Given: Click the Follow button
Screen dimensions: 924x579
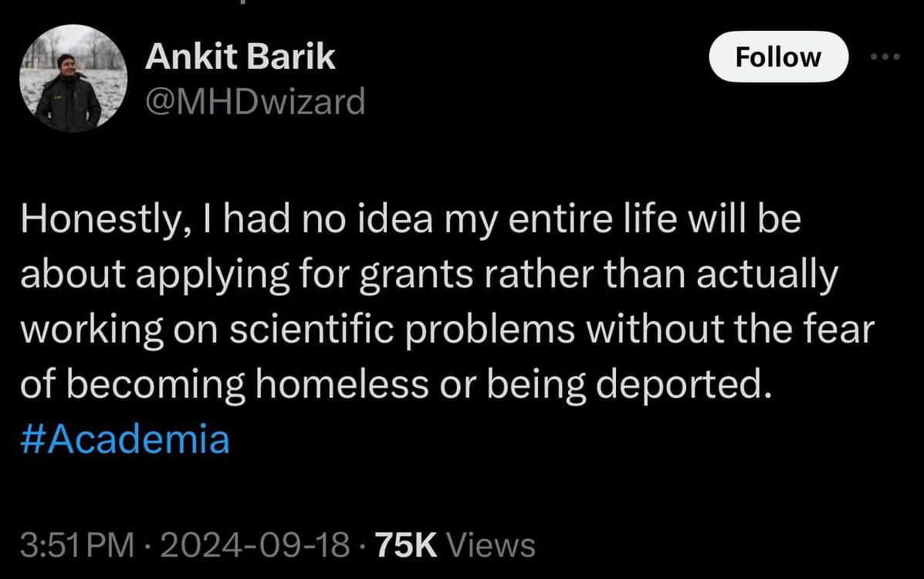Looking at the screenshot, I should pos(777,57).
